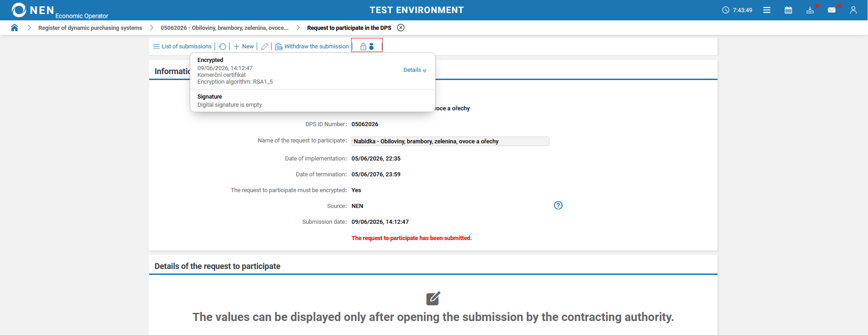Go to the home page icon
This screenshot has width=868, height=335.
point(14,28)
